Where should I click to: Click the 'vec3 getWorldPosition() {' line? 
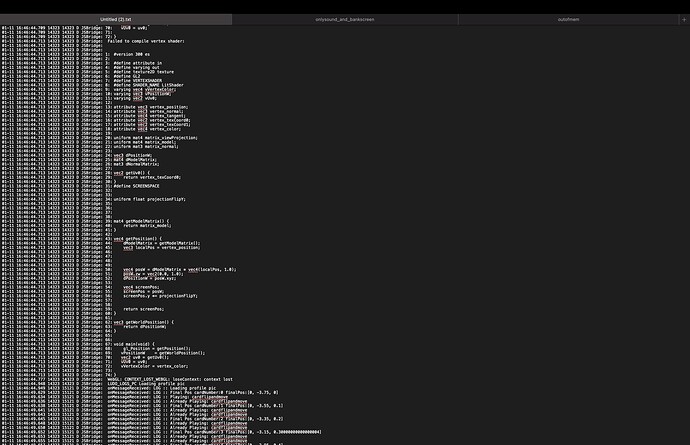point(144,322)
